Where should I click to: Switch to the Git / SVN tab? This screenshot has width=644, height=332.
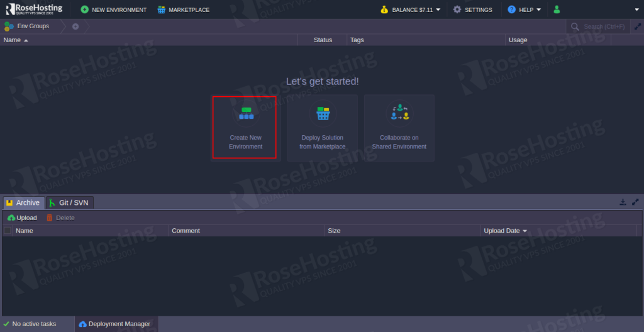pyautogui.click(x=70, y=202)
